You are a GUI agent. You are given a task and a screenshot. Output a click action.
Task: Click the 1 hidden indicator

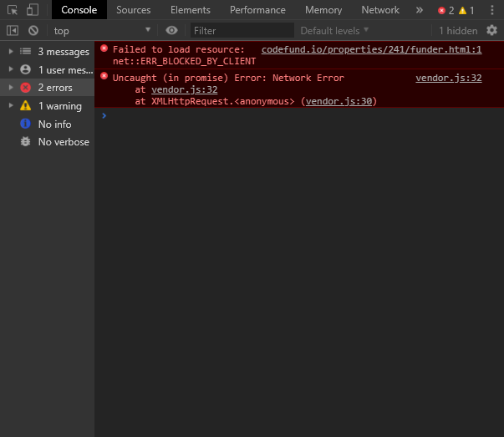(x=458, y=31)
